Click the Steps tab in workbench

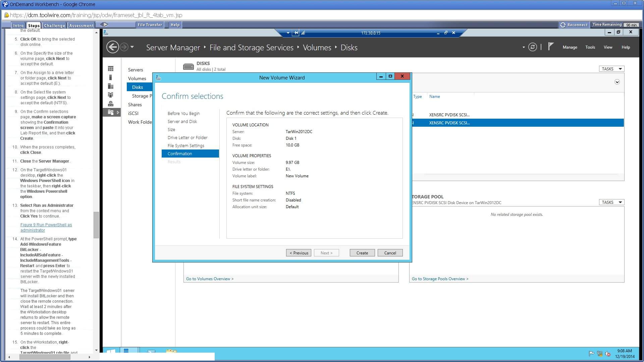coord(34,25)
